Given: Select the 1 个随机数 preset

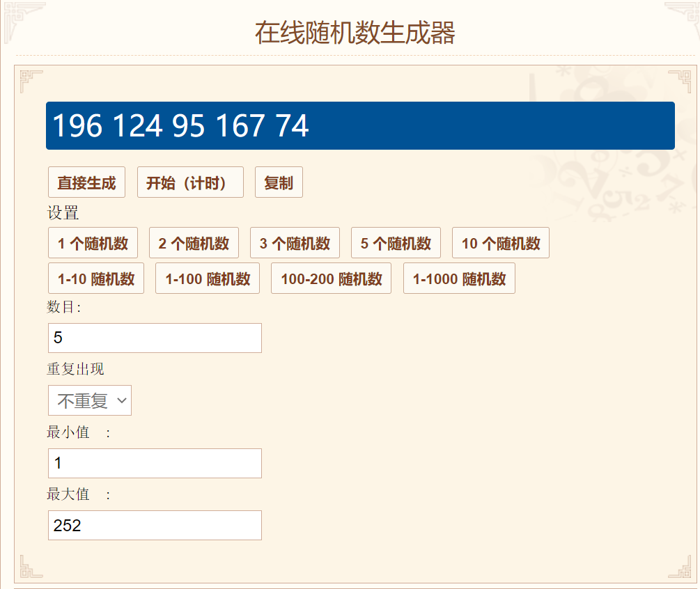Looking at the screenshot, I should click(x=93, y=243).
